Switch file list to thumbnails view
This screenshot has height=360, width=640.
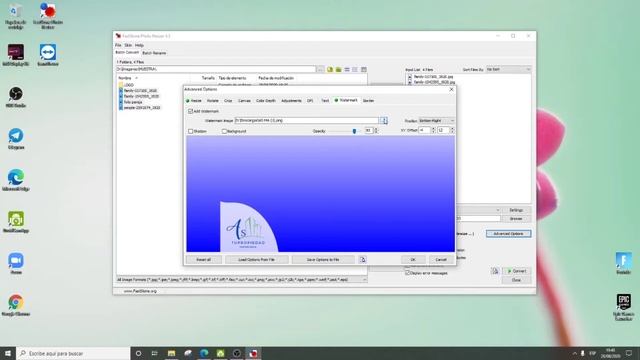pos(364,69)
